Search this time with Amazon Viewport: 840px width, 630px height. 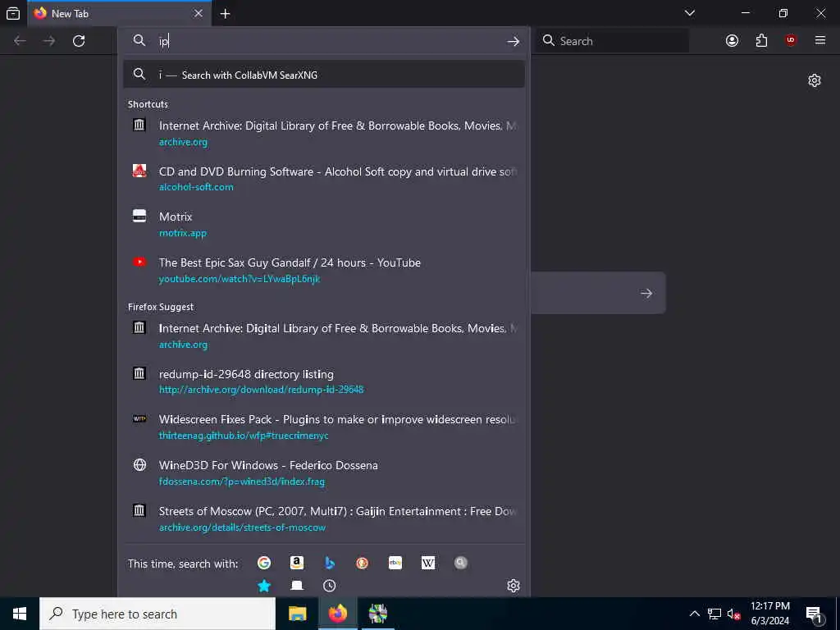297,563
